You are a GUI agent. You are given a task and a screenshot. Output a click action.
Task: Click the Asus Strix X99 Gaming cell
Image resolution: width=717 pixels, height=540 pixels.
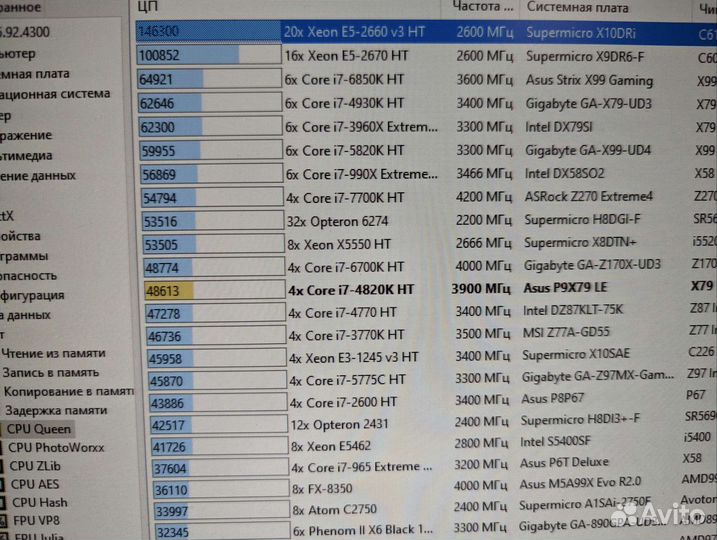(x=589, y=80)
